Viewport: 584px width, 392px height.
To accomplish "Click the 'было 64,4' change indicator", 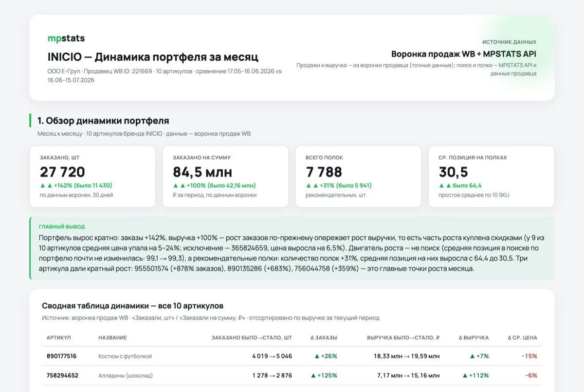I will click(x=460, y=185).
